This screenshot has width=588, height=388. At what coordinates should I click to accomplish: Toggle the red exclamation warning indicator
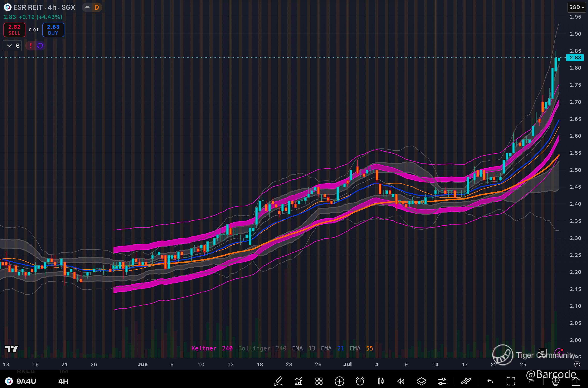point(31,46)
